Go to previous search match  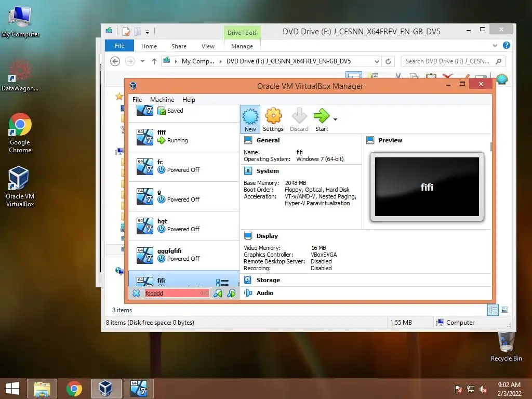pos(218,293)
